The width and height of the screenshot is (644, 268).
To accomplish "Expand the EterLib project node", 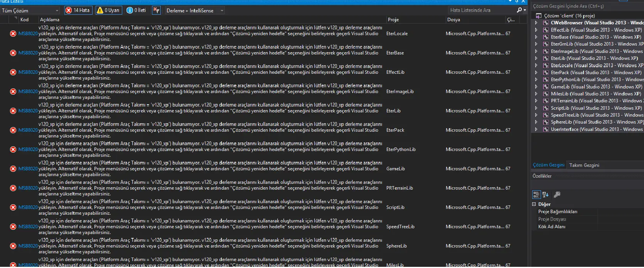I will point(536,58).
